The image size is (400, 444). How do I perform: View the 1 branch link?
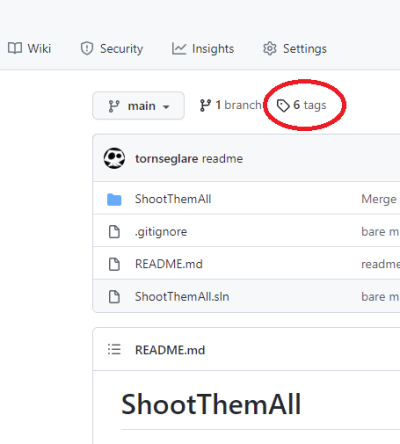(x=230, y=105)
